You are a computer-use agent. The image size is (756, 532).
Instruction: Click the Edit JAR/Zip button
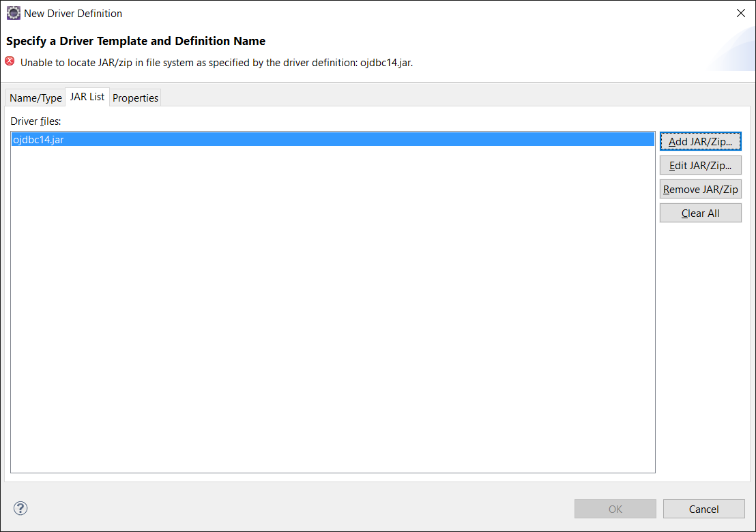click(700, 165)
